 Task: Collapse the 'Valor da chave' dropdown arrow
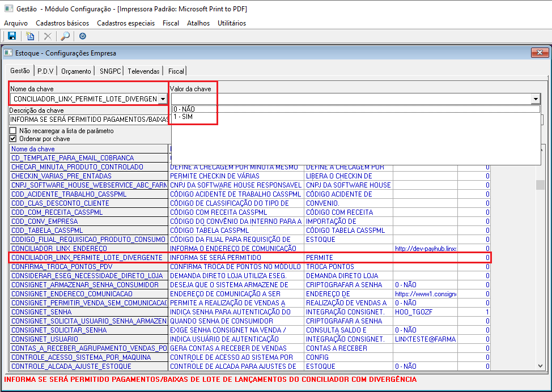tap(536, 99)
